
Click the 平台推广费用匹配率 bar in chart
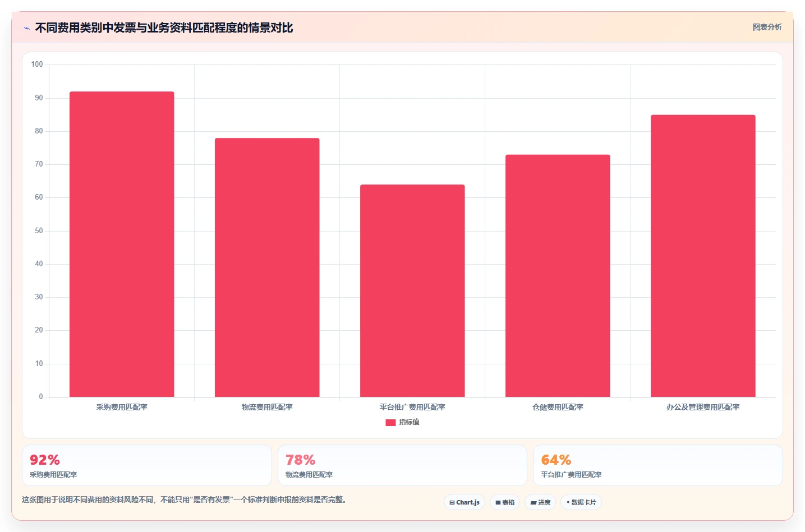point(412,291)
